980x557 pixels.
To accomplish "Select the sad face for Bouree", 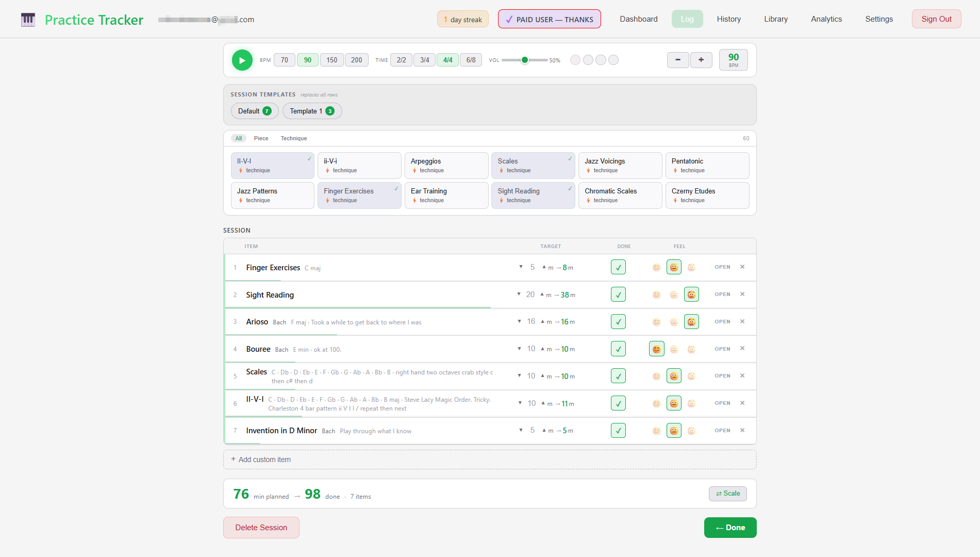I will point(691,349).
